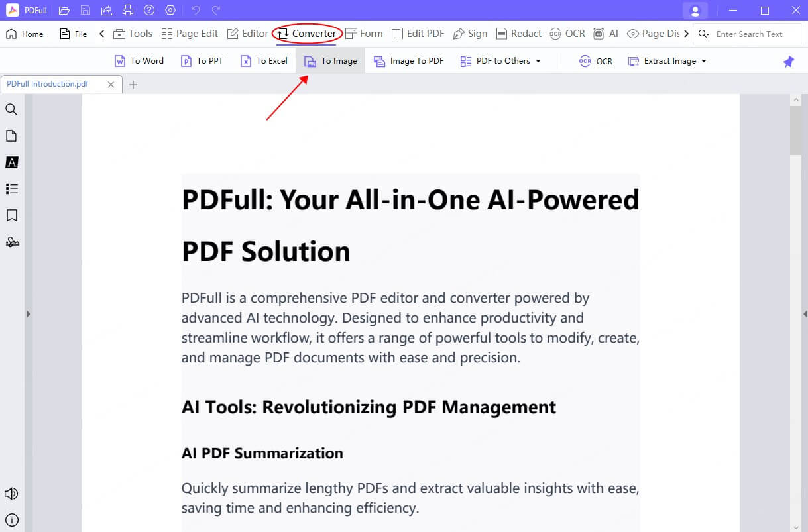
Task: Open the Bookmarks panel
Action: click(x=11, y=215)
